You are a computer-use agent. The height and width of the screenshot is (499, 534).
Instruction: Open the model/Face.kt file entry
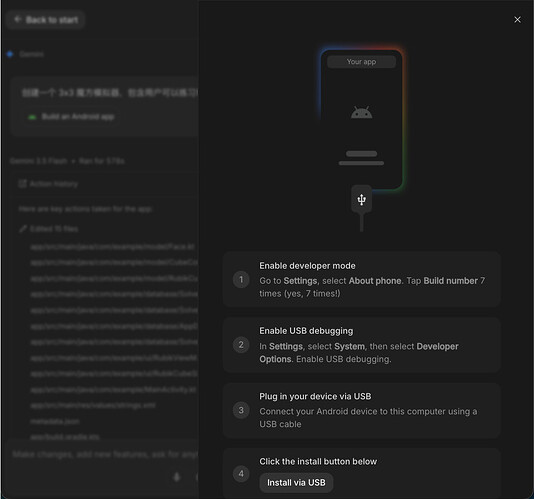(x=113, y=247)
